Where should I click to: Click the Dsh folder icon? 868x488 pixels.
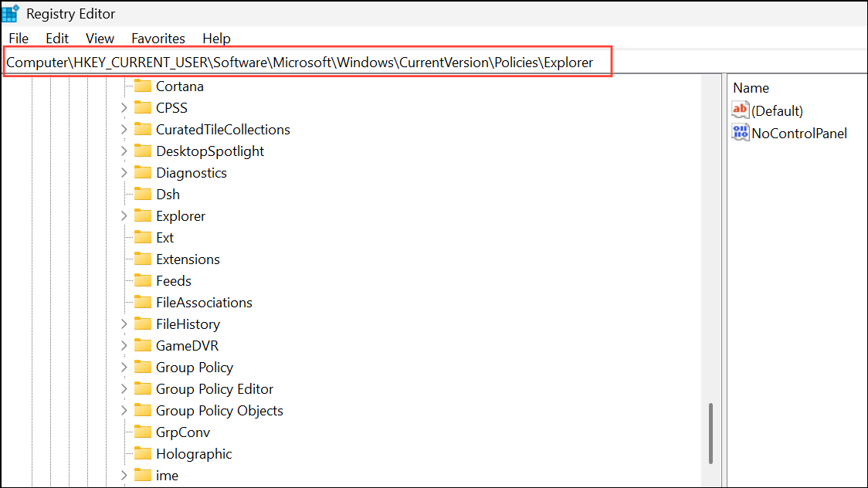pos(143,194)
